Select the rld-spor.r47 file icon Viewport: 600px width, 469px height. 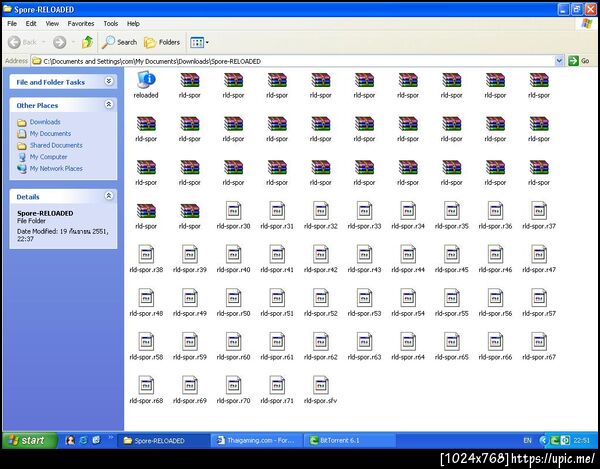(x=539, y=254)
